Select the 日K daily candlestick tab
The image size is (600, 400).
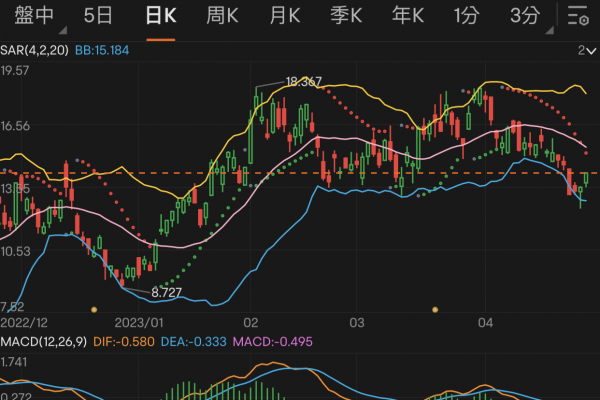coord(160,15)
